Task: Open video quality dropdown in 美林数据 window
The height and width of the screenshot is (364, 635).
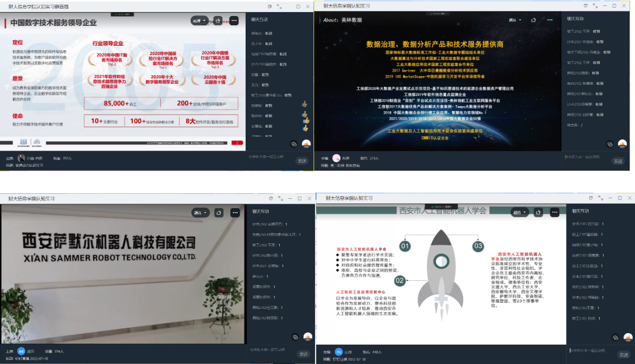Action: click(x=515, y=20)
